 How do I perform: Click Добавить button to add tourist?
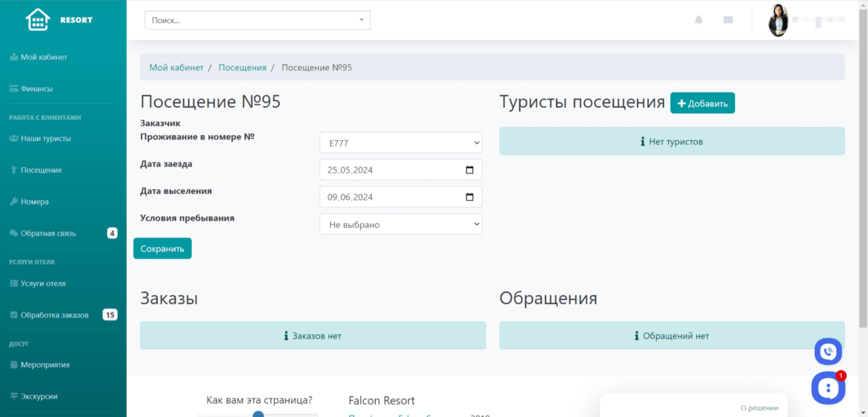tap(702, 103)
